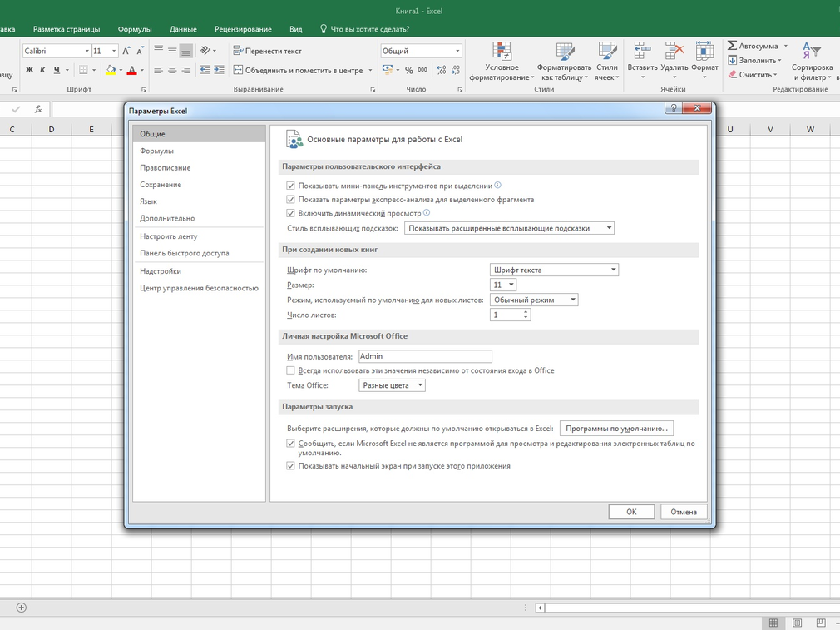Click the Удалить cells icon
The height and width of the screenshot is (630, 840).
[674, 52]
